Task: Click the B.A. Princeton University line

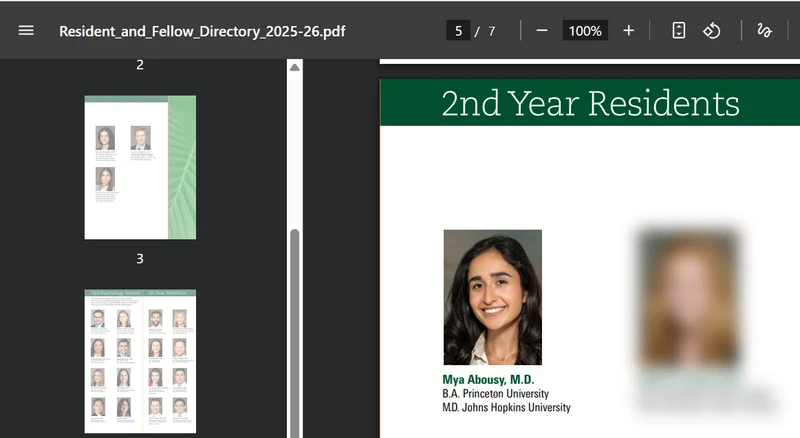Action: tap(495, 394)
